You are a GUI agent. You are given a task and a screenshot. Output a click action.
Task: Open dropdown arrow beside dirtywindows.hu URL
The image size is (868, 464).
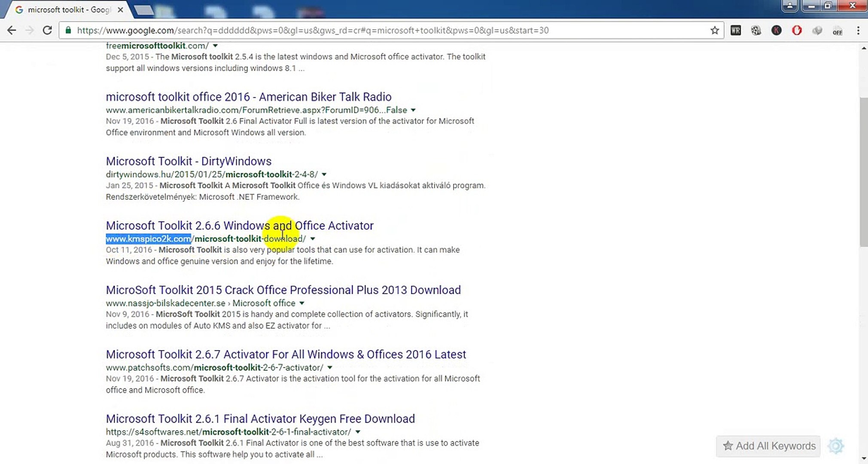click(x=323, y=174)
